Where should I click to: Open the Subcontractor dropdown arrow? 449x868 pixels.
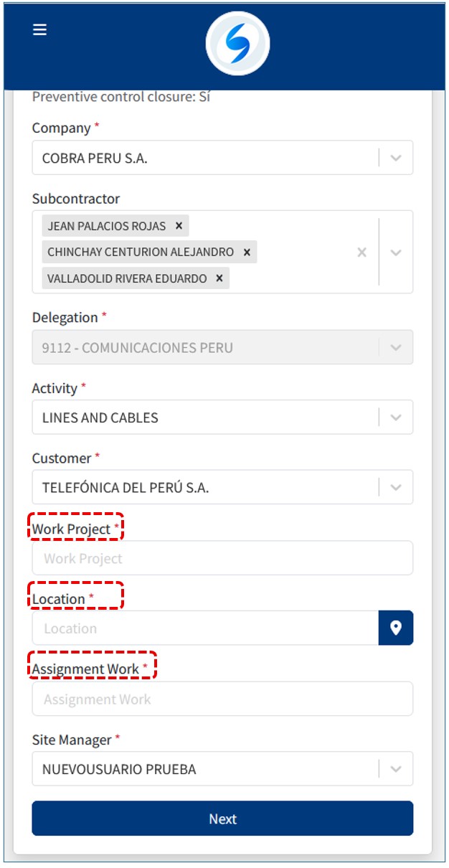[x=396, y=252]
